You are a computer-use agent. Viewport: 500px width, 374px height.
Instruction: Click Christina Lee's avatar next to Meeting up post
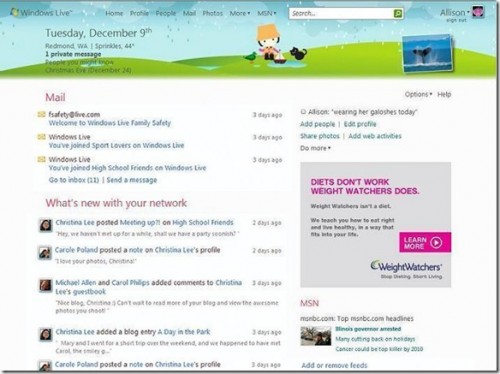[x=46, y=226]
